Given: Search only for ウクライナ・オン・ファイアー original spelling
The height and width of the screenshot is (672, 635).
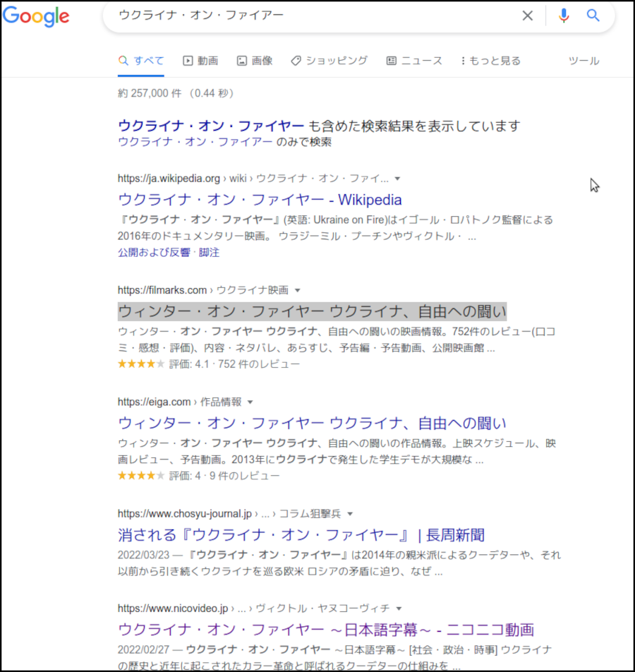Looking at the screenshot, I should 195,142.
